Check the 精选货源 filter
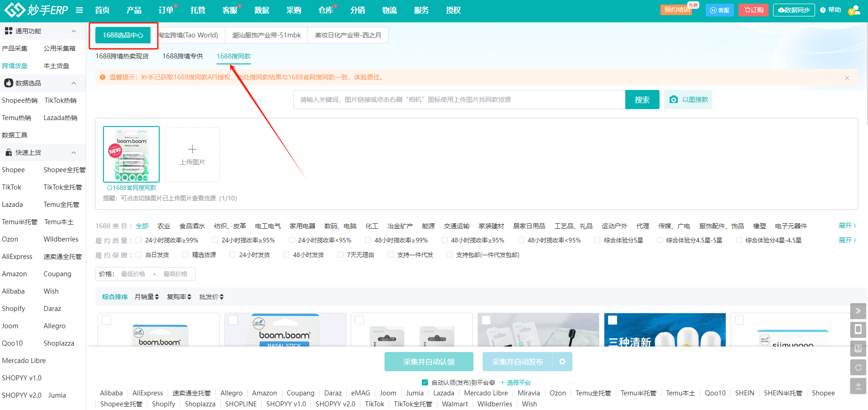 click(x=185, y=255)
